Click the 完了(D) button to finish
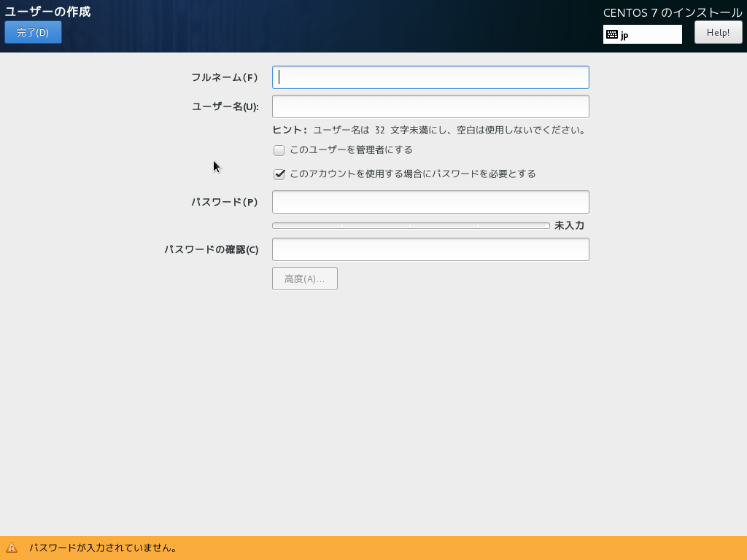 (x=33, y=32)
